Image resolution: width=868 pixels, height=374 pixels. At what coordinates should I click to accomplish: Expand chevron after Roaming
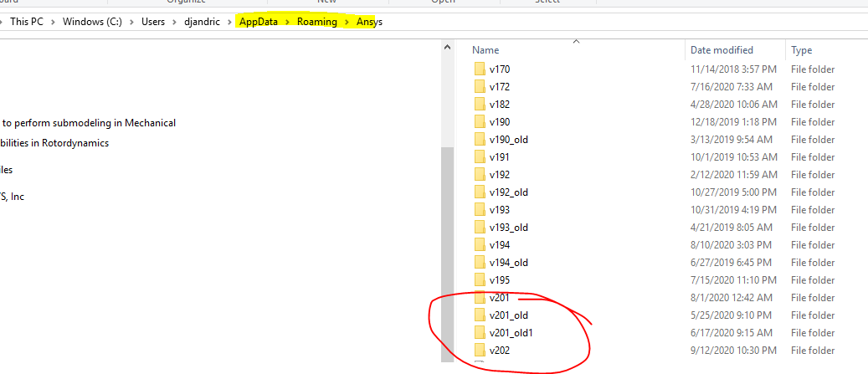point(347,23)
